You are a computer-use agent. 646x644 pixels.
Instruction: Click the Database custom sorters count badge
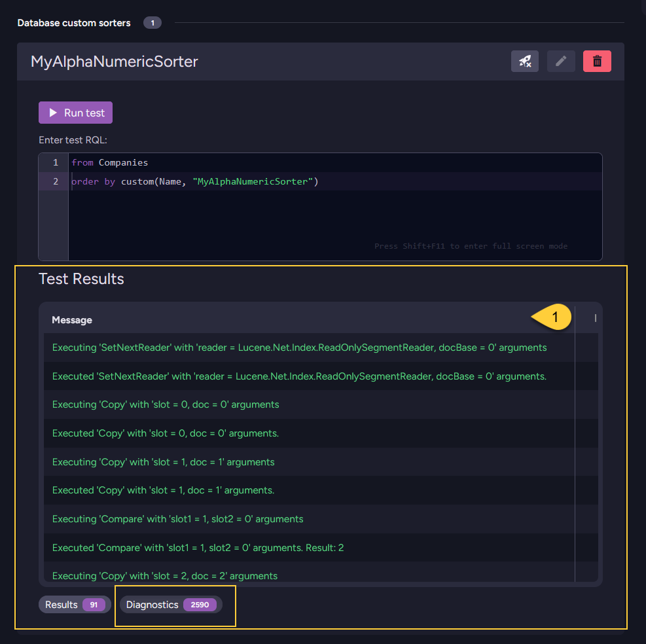click(153, 23)
